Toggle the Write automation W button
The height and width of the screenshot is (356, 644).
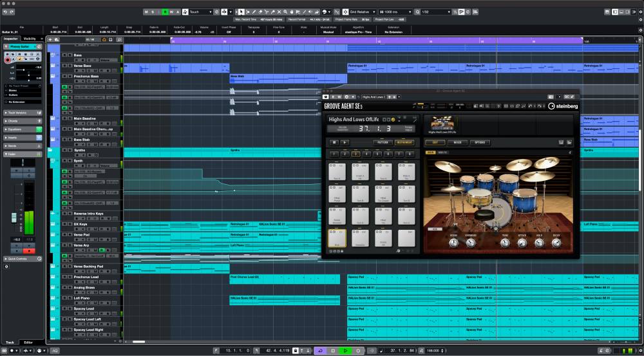pos(171,12)
